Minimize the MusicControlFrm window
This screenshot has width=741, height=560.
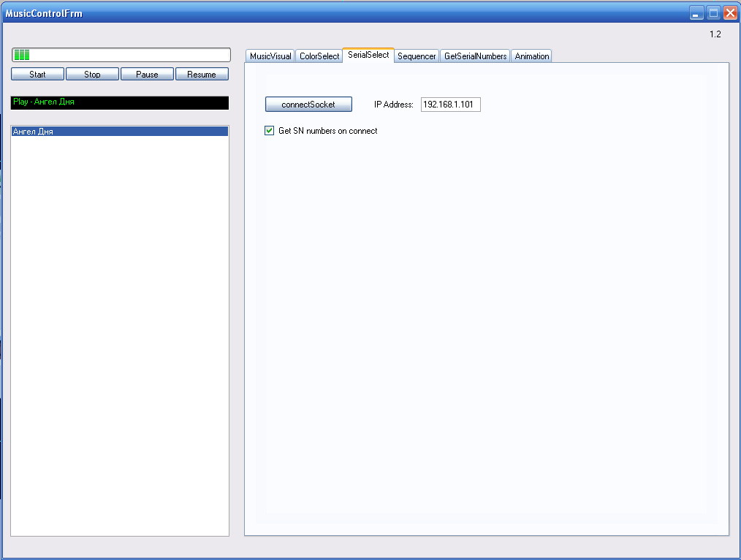point(696,12)
